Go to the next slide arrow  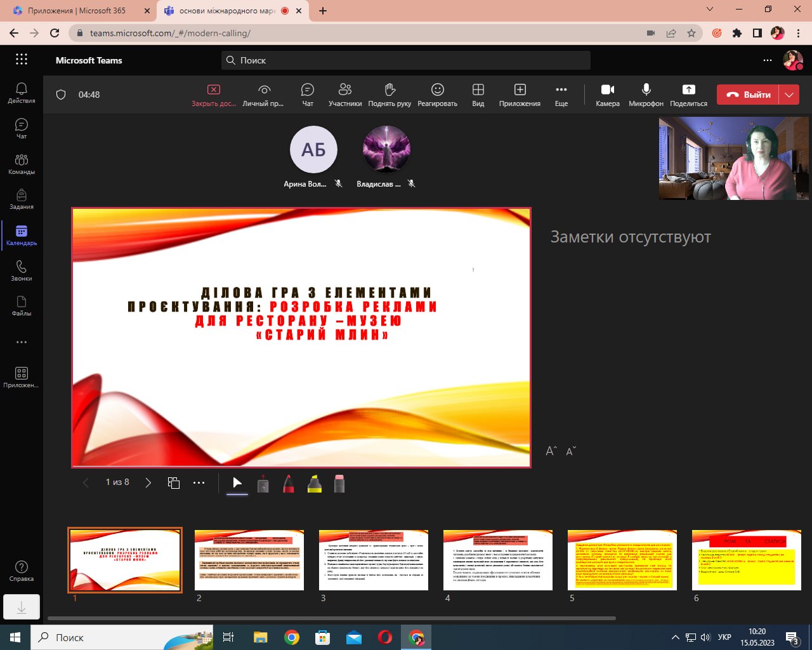(148, 483)
